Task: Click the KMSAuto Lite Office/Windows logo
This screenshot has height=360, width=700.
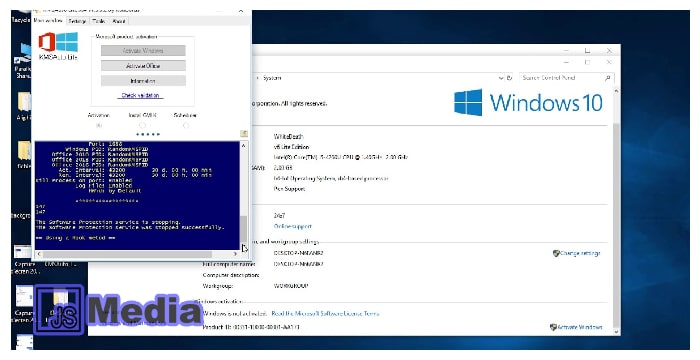Action: 58,42
